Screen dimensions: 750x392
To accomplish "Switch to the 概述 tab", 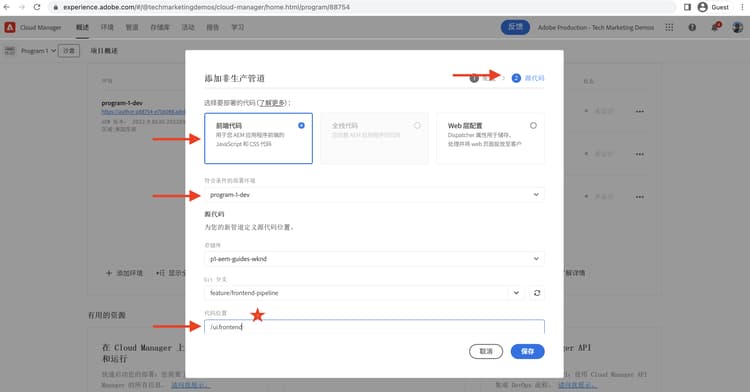I will click(x=82, y=27).
